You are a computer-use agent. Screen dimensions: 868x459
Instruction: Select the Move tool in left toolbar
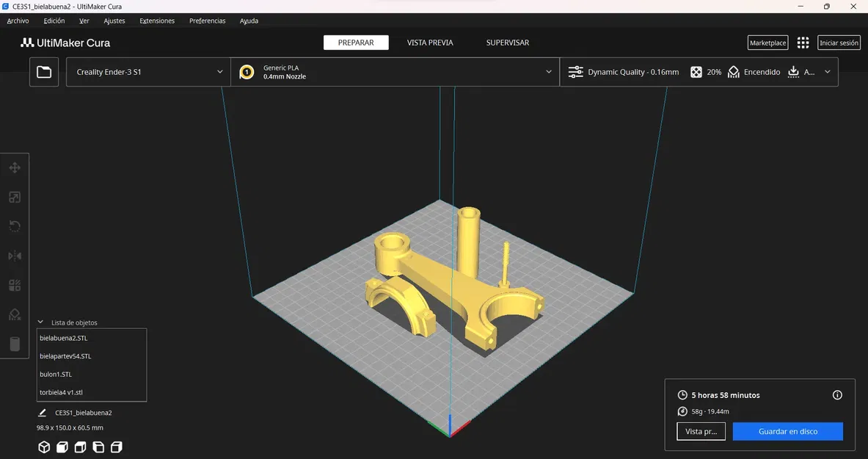(15, 168)
